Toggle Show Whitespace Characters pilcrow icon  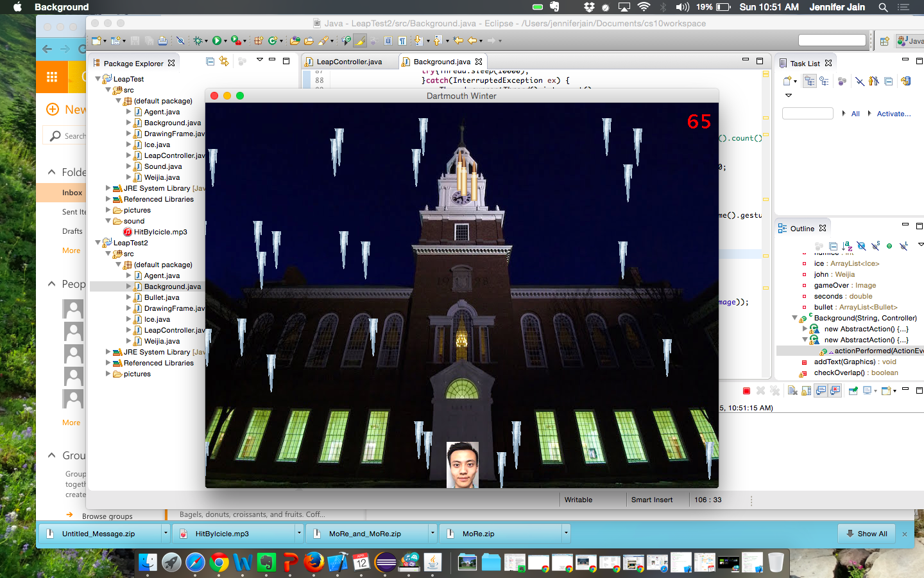point(402,40)
